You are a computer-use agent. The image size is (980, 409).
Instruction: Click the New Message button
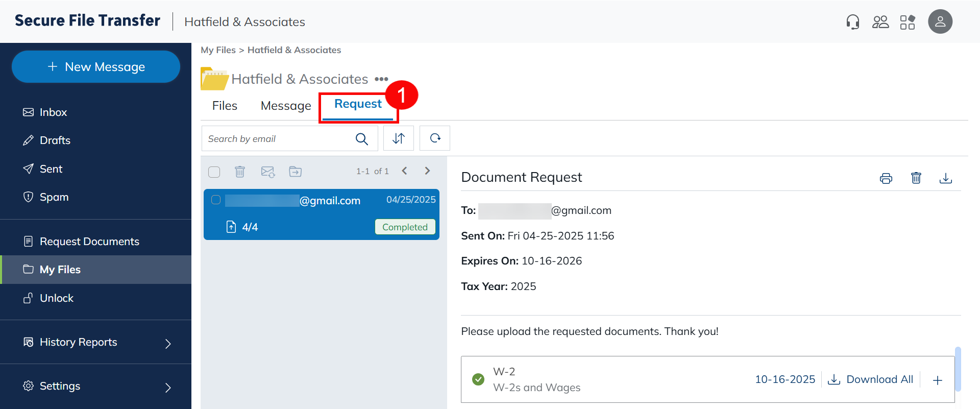96,67
